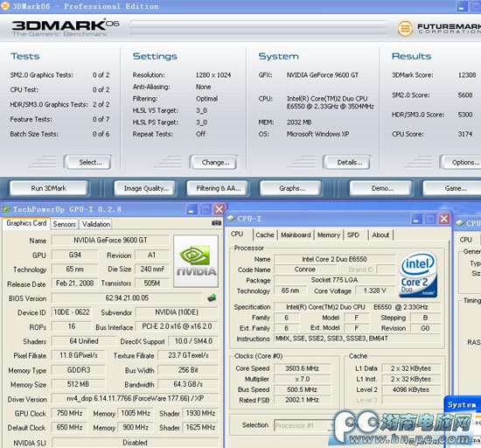Close the CPU-Z window
This screenshot has height=448, width=481.
point(444,219)
